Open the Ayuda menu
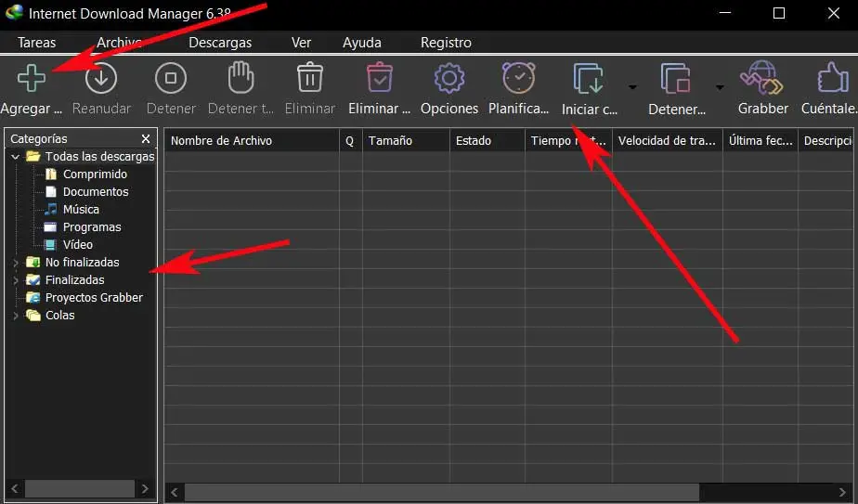Viewport: 858px width, 504px height. (x=362, y=43)
